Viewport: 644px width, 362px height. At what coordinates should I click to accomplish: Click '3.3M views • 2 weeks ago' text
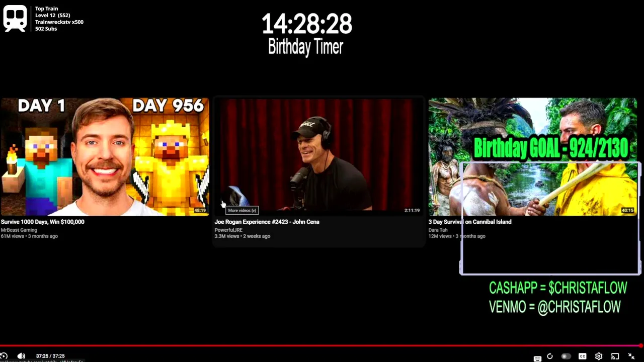coord(243,236)
